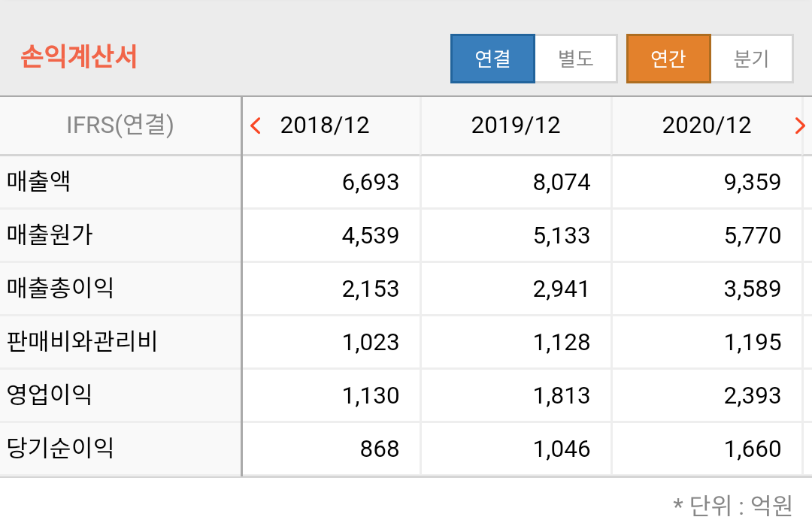Click the 5,770 cost value

(x=753, y=235)
